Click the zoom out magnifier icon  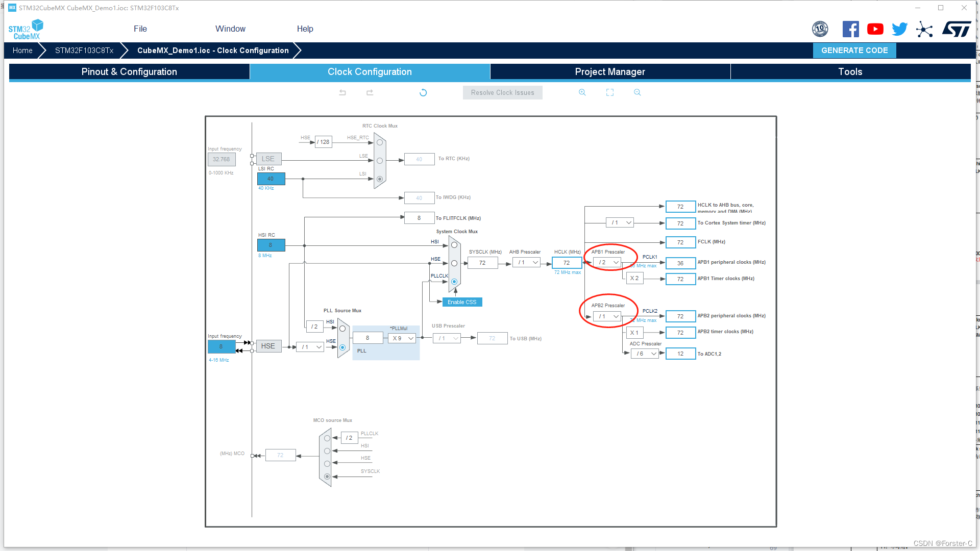(636, 93)
